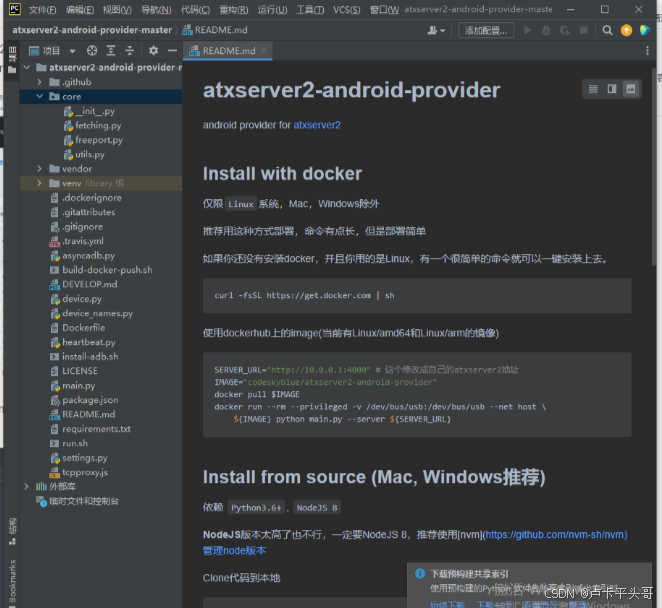Image resolution: width=662 pixels, height=608 pixels.
Task: Open the 工具(T) menu
Action: pyautogui.click(x=310, y=10)
